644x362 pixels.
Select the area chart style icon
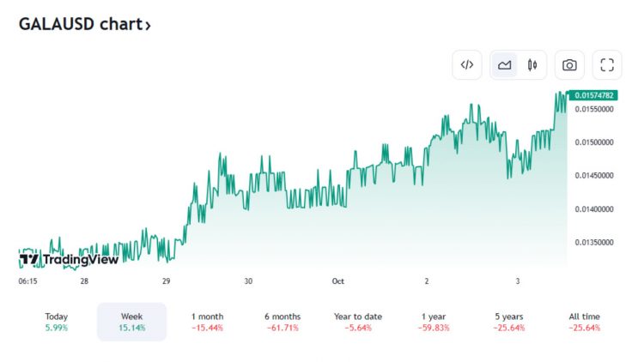[504, 65]
